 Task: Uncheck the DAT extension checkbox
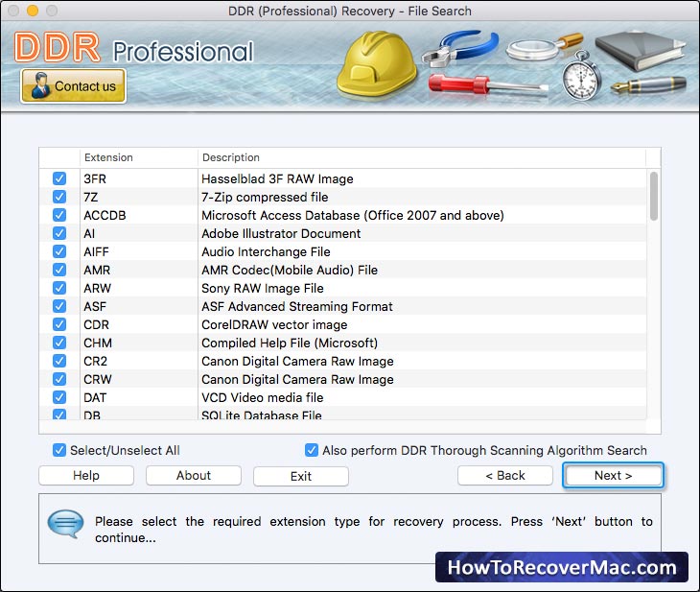(59, 397)
